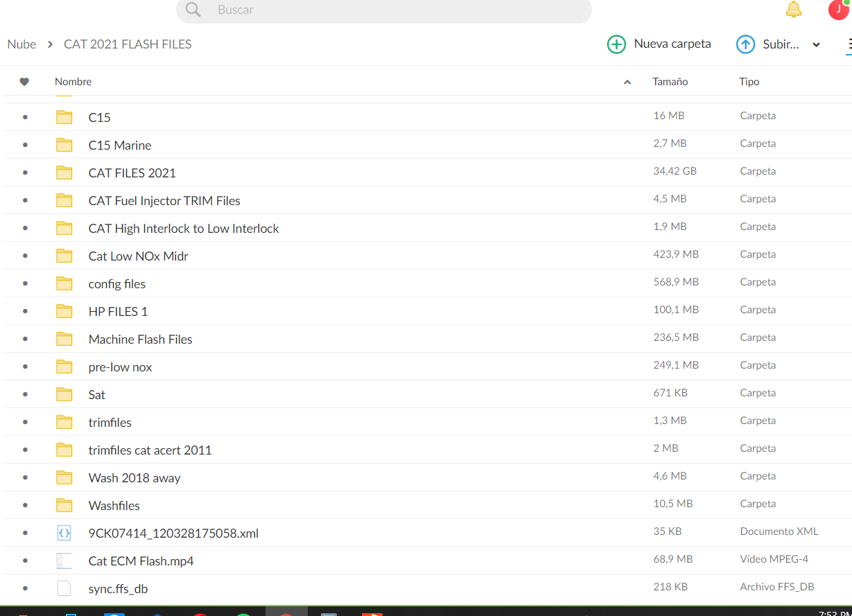Select the C15 Marine folder name
Screen dimensions: 852x616
point(120,146)
